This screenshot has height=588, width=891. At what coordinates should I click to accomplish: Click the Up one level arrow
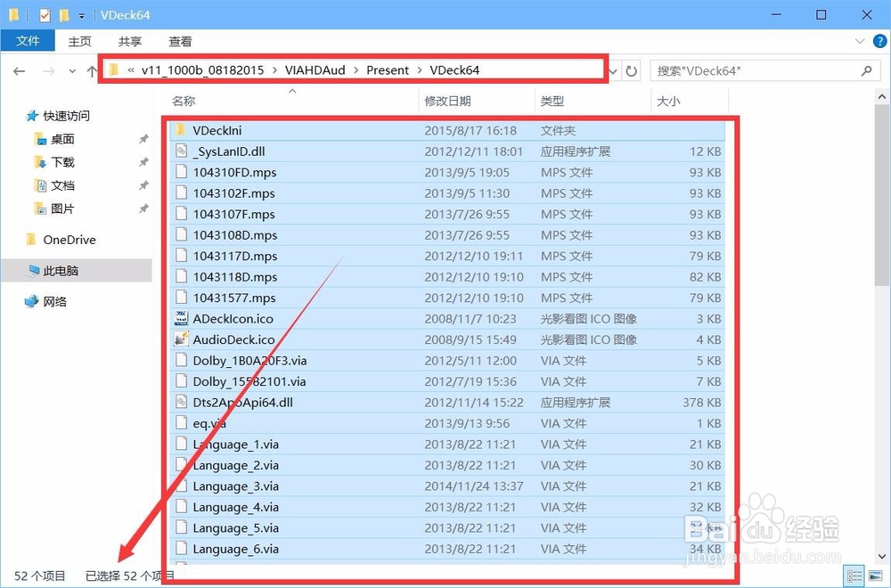[x=92, y=70]
